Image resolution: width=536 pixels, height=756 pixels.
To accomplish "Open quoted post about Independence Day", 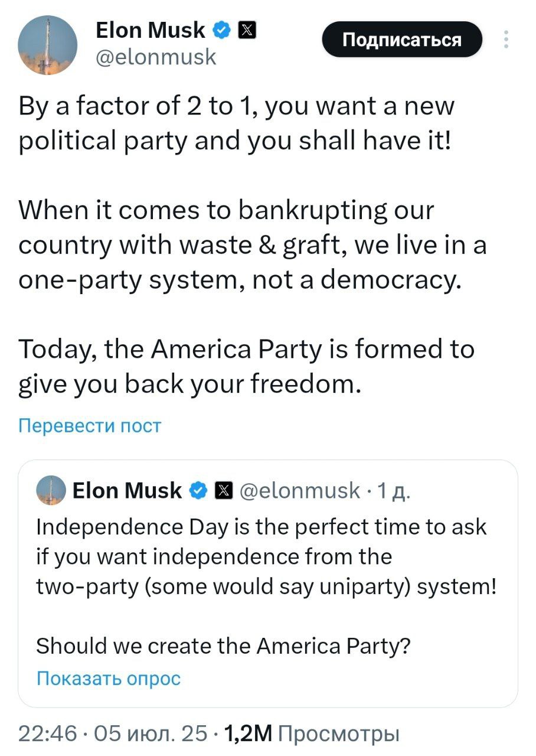I will point(268,583).
